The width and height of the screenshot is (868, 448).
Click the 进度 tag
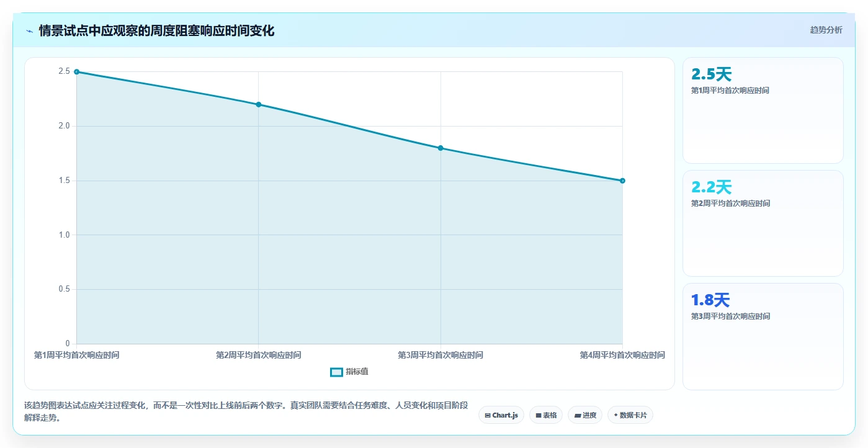pos(585,415)
